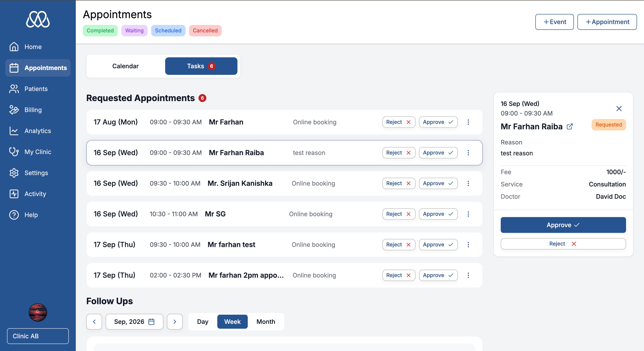This screenshot has height=351, width=644.
Task: Open the Activity page
Action: (37, 194)
